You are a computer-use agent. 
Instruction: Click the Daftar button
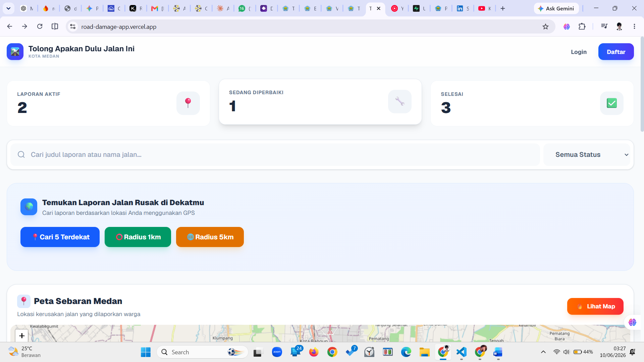[616, 52]
